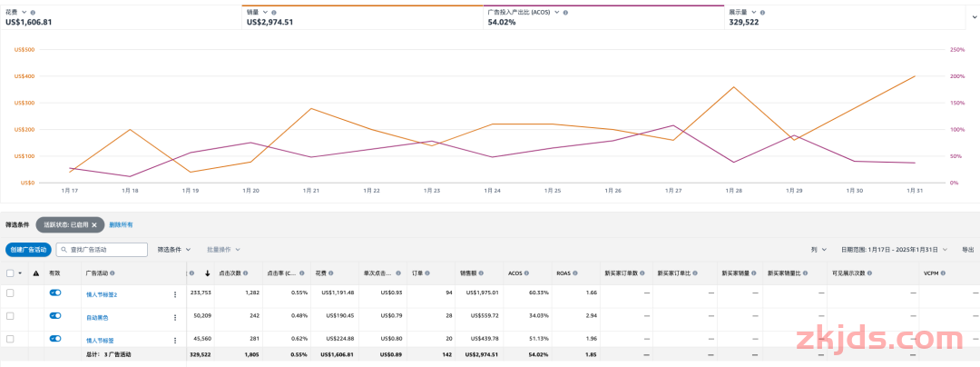The height and width of the screenshot is (367, 980).
Task: Remove the 活跃状态: 已启用 filter chip
Action: pos(94,224)
